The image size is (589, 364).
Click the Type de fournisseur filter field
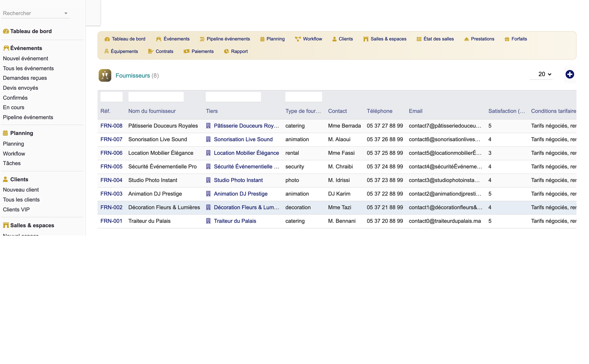304,97
